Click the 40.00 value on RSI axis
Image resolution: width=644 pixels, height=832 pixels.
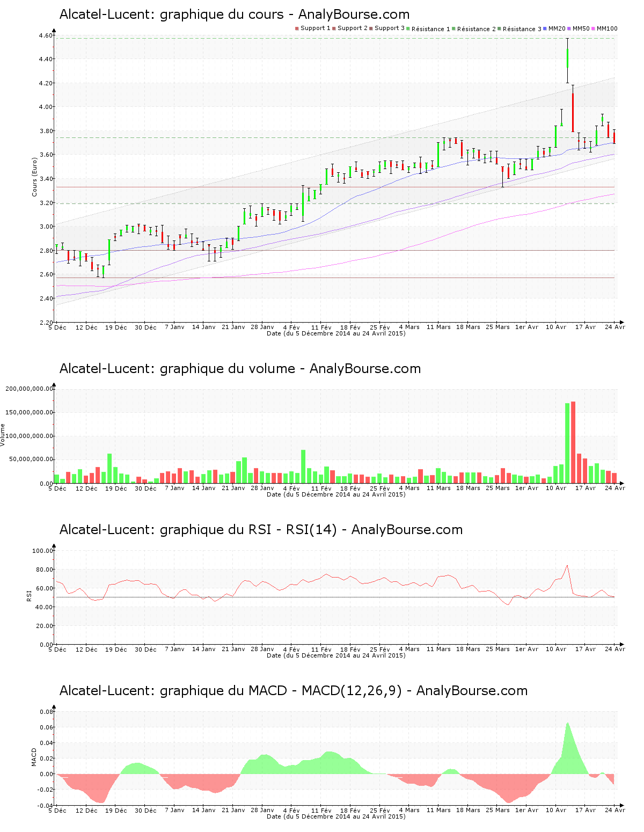coord(45,607)
